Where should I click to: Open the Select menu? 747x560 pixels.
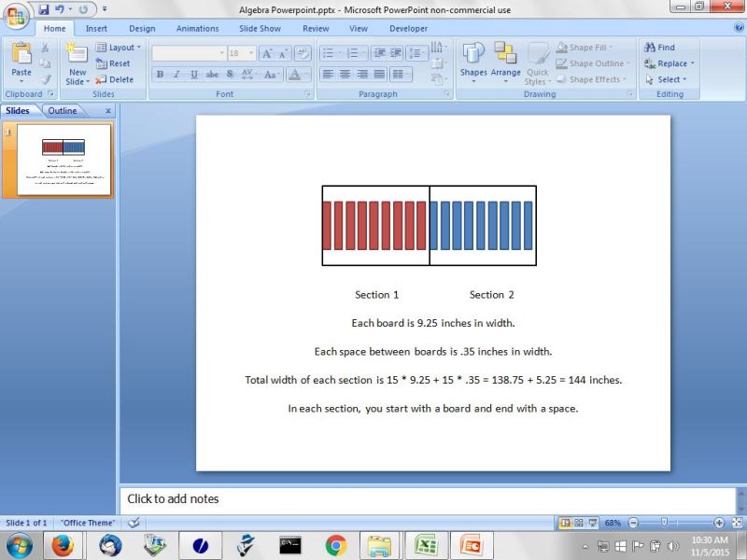coord(666,79)
